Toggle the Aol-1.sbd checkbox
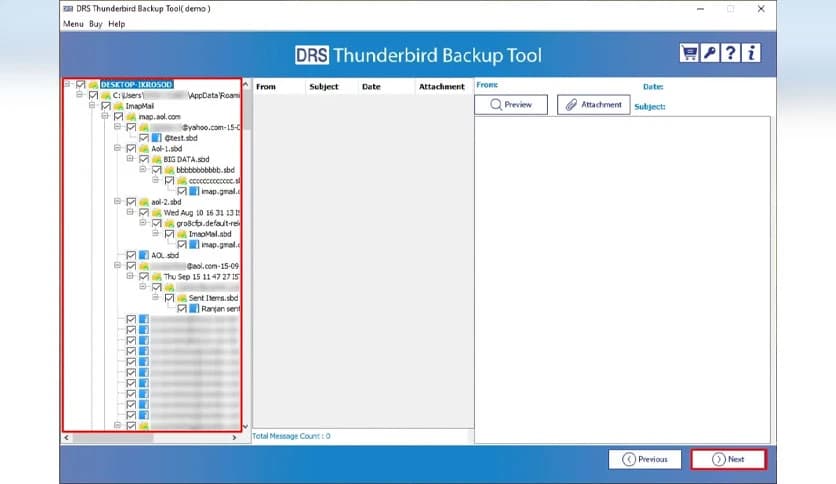This screenshot has width=836, height=484. point(131,149)
